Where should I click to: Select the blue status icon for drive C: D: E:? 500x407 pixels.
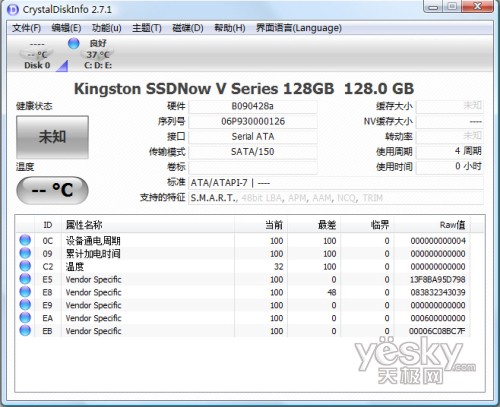[73, 43]
